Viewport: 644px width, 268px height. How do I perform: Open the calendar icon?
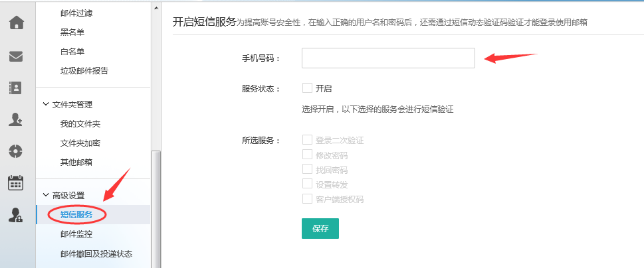16,182
